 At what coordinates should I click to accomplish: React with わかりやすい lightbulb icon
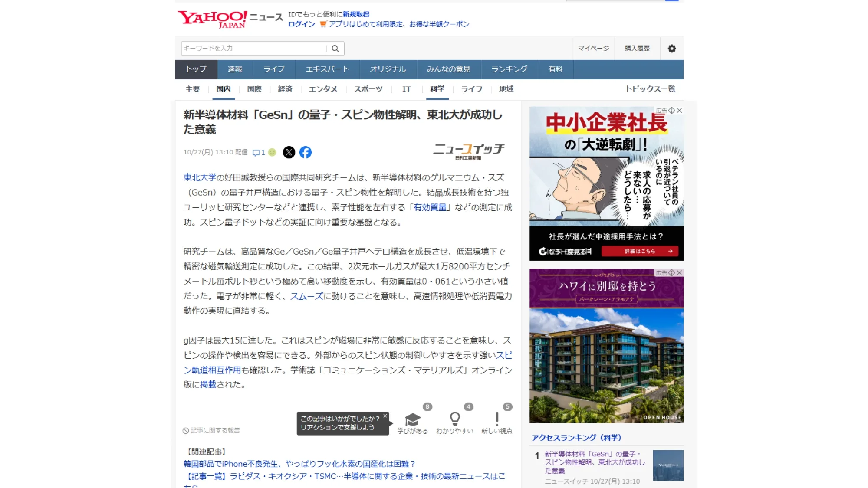pos(454,419)
